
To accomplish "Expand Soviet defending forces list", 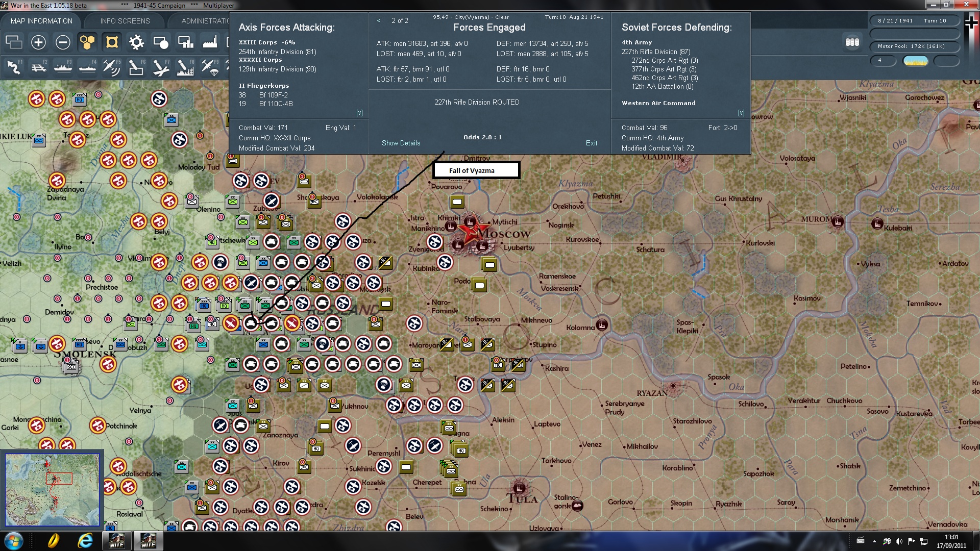I will point(741,113).
